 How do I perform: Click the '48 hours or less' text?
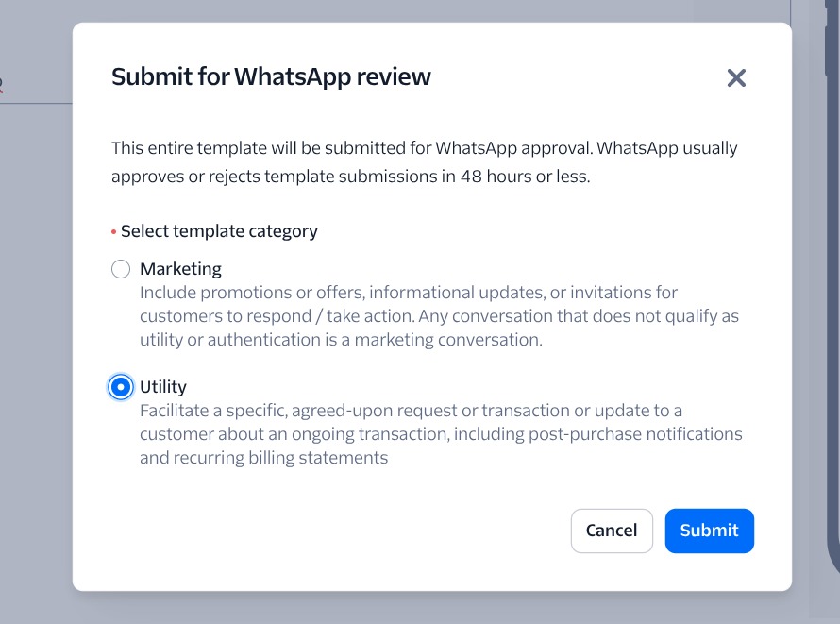[x=525, y=177]
